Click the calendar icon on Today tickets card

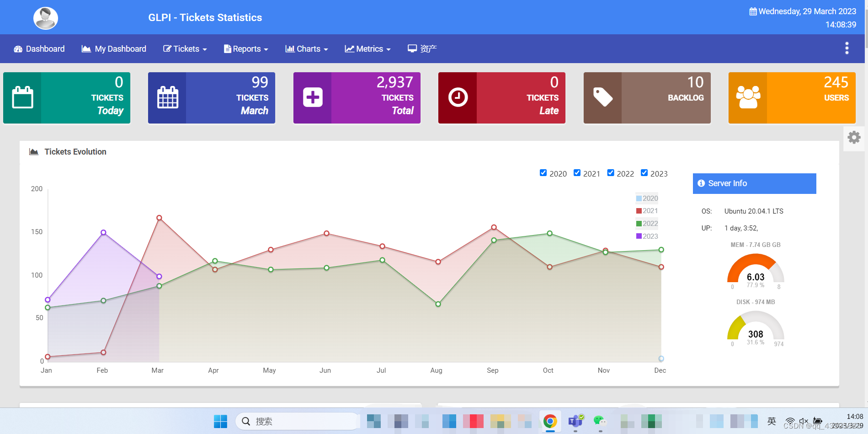tap(21, 97)
